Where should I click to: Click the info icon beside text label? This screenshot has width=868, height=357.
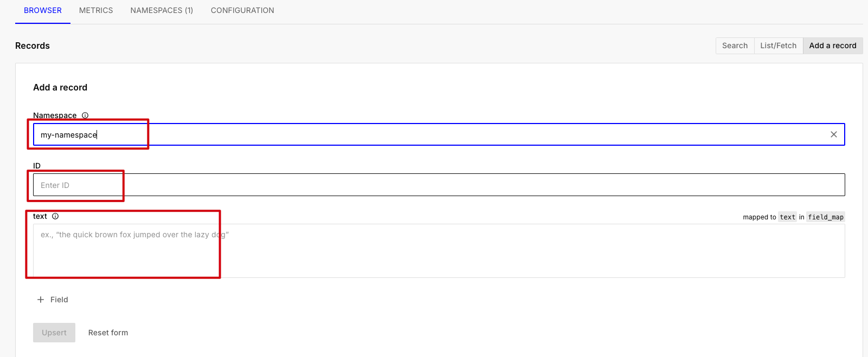click(55, 216)
